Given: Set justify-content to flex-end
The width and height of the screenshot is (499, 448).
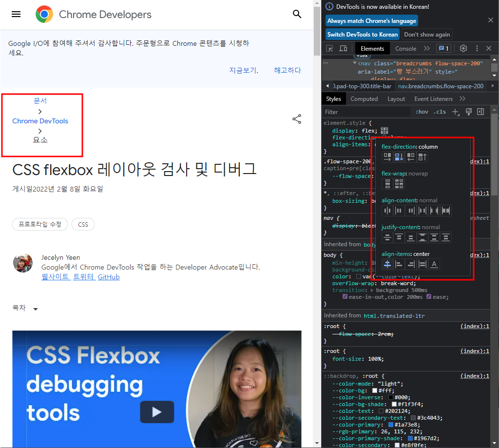Looking at the screenshot, I should pos(410,237).
